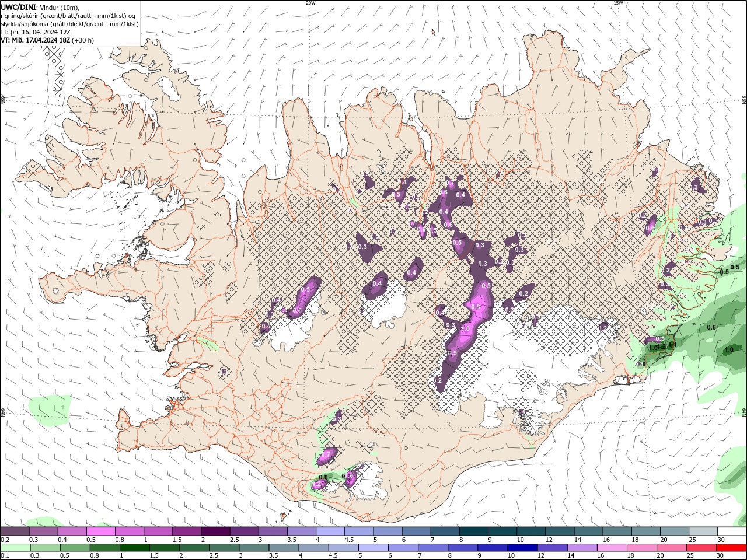This screenshot has width=747, height=560.
Task: Click the 4 swatch in lower legend row
Action: (313, 548)
